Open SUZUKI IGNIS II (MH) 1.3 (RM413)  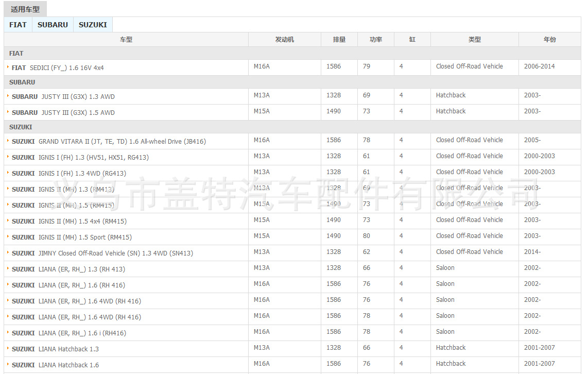(63, 190)
